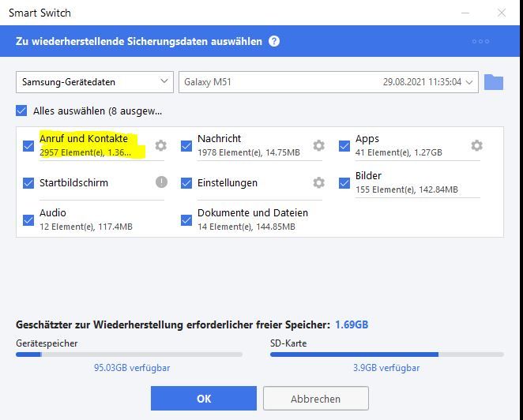Uncheck Dokumente und Dateien checkbox
This screenshot has height=420, width=523.
186,220
